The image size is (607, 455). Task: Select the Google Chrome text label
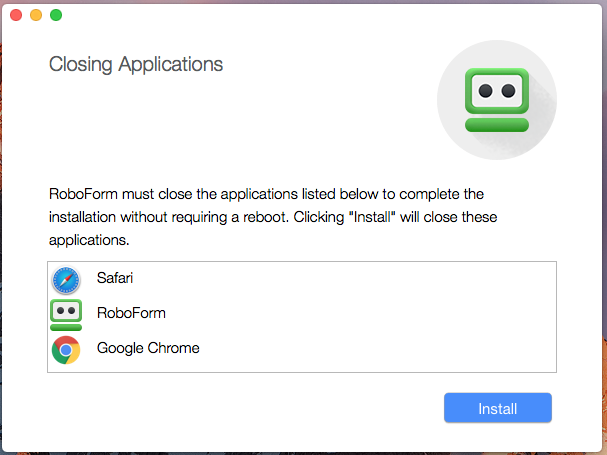pyautogui.click(x=148, y=348)
